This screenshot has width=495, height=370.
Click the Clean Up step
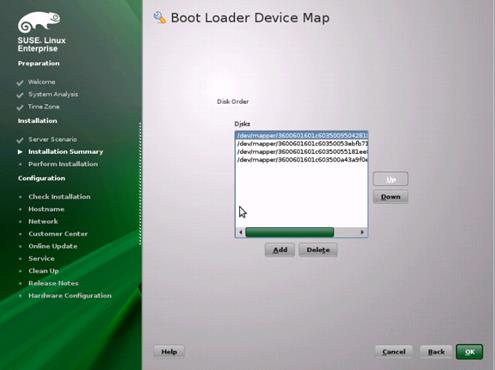click(x=43, y=271)
